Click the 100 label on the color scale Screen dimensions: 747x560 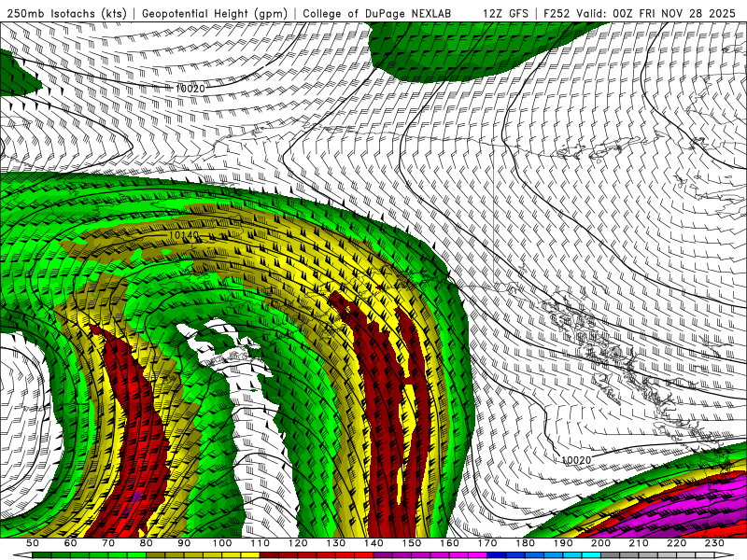coord(222,543)
